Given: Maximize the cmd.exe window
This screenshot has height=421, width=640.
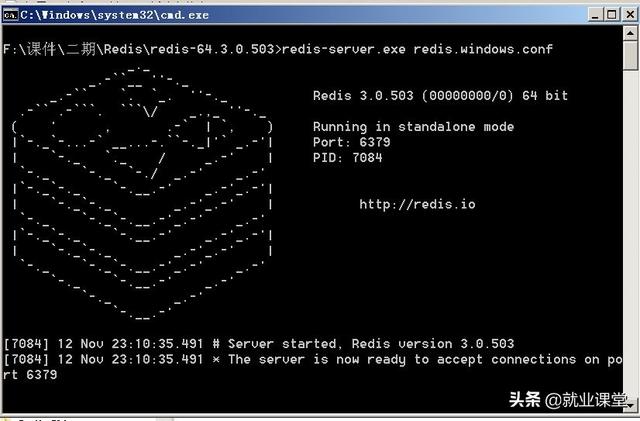Looking at the screenshot, I should point(611,15).
